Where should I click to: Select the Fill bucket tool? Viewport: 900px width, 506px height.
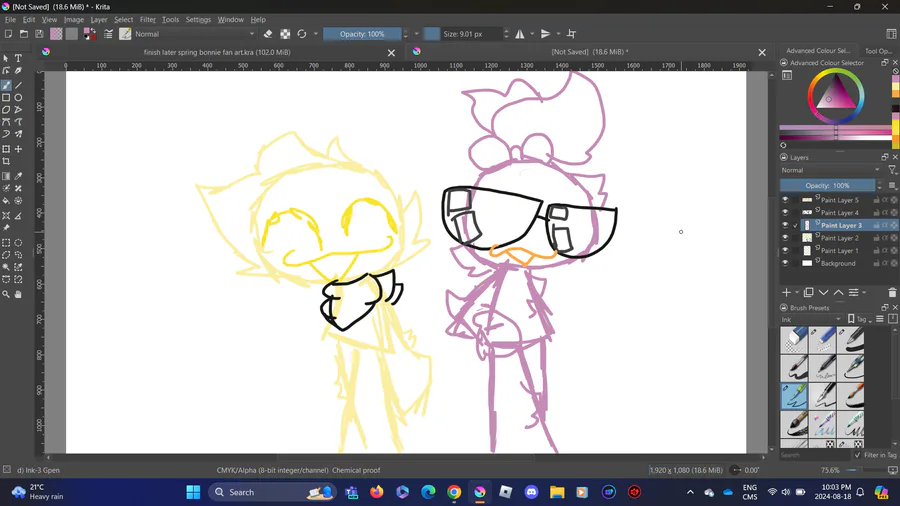(x=6, y=201)
